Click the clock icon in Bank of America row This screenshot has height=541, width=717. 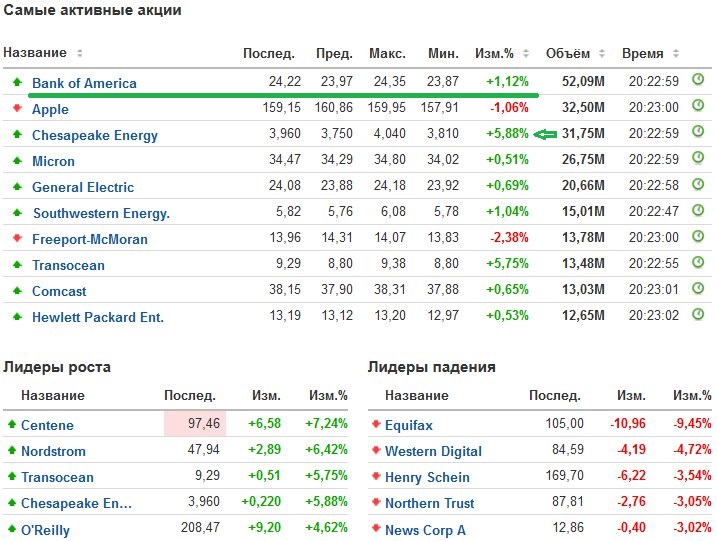[698, 80]
